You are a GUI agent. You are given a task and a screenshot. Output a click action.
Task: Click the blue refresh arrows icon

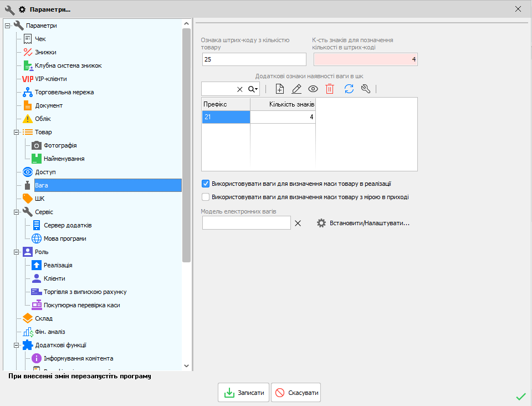coord(349,89)
